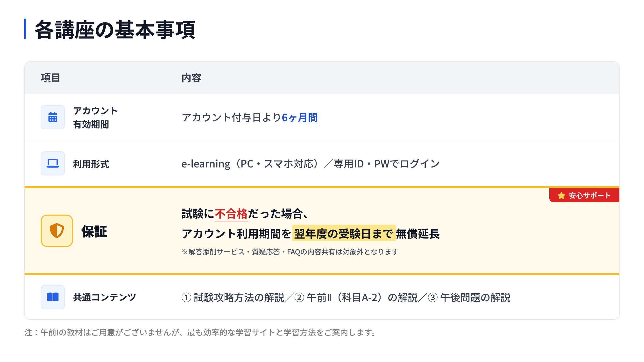The image size is (644, 362).
Task: Click the 項目 column header
Action: [50, 78]
